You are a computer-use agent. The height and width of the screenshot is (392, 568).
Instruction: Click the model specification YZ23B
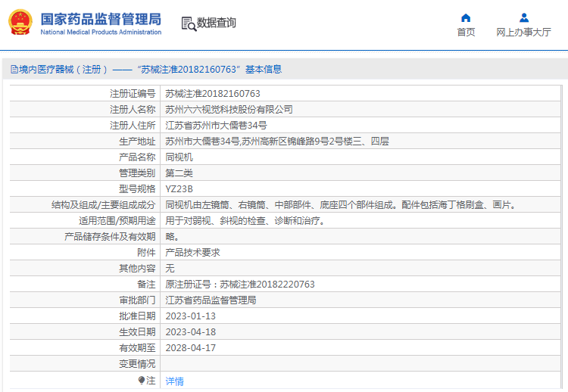(x=179, y=189)
